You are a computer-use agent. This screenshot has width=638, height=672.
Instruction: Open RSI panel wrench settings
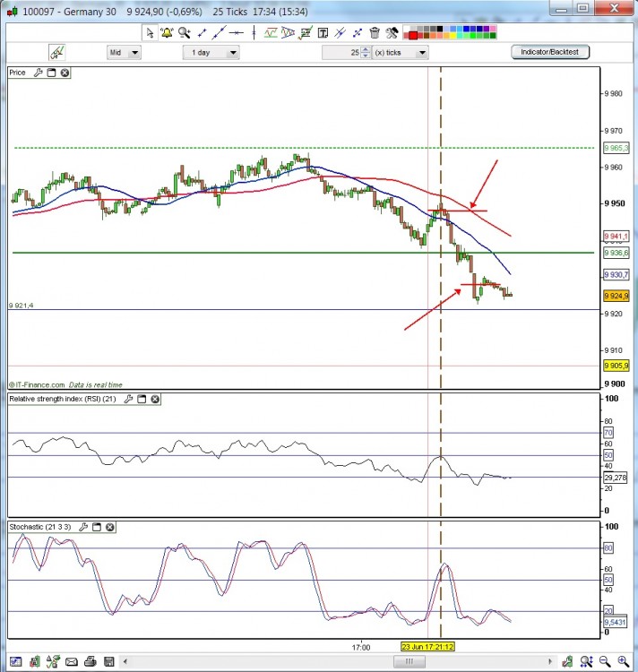coord(128,399)
